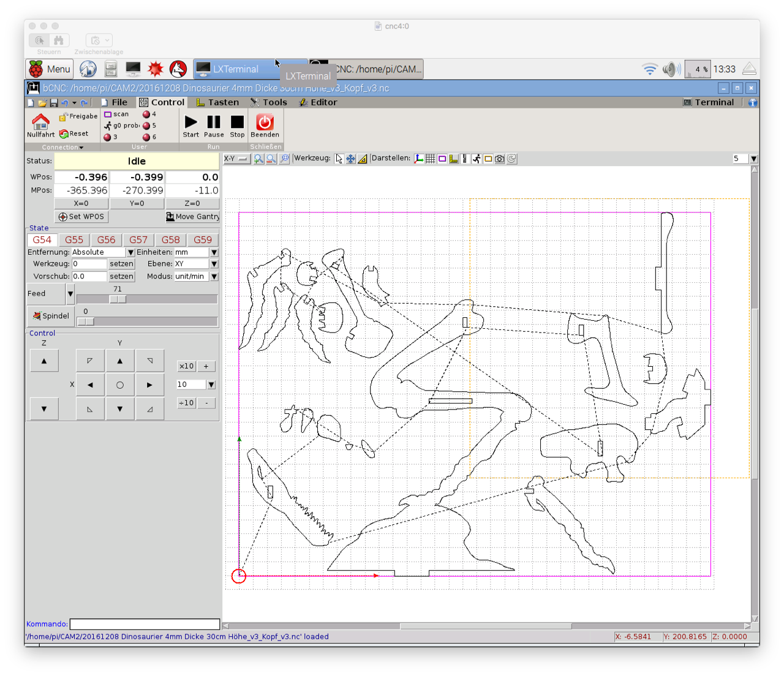Click the fit-to-view zoom icon
Viewport: 784px width, 676px height.
[285, 159]
